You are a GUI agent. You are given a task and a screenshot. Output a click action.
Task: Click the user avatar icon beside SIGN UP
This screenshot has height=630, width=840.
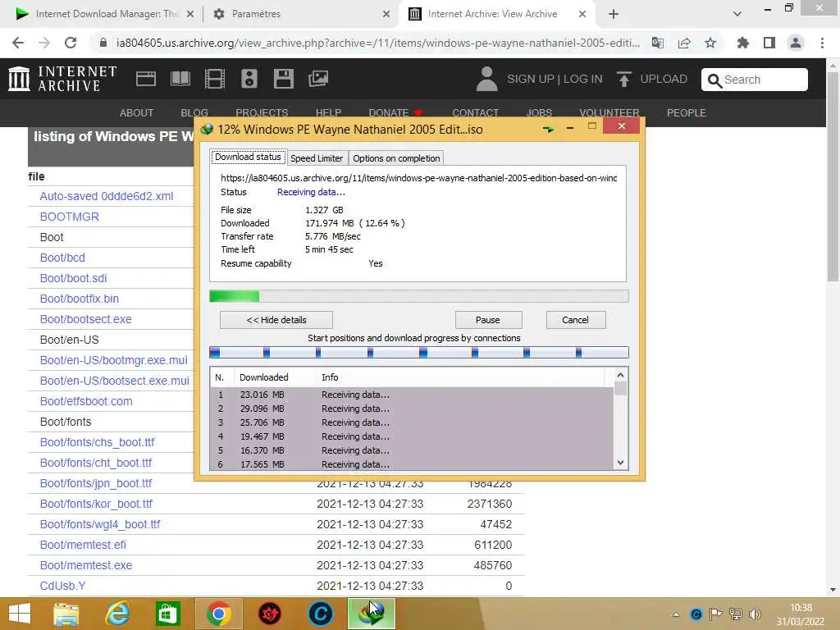487,79
